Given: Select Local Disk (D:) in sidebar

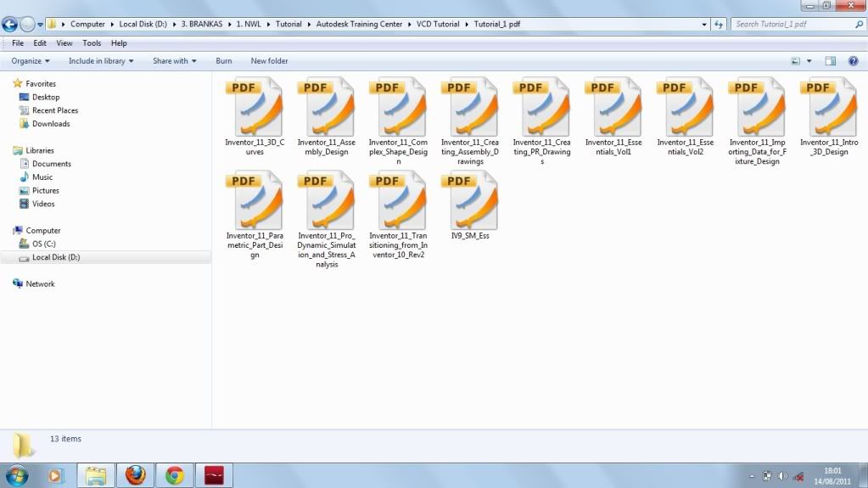Looking at the screenshot, I should [56, 257].
